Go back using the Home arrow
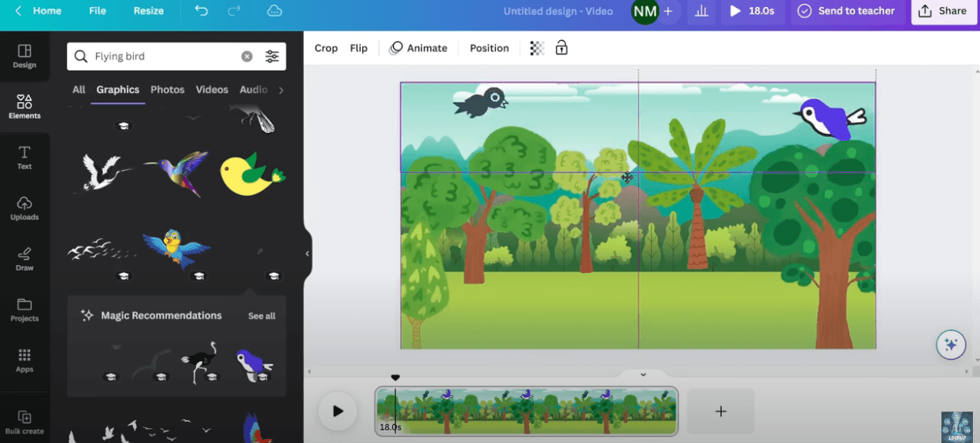Image resolution: width=980 pixels, height=443 pixels. [x=18, y=11]
